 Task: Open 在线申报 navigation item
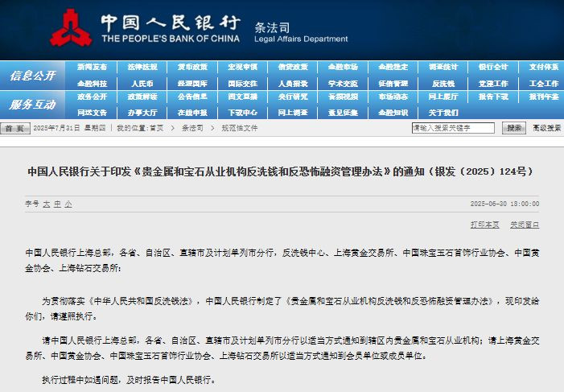click(x=192, y=113)
